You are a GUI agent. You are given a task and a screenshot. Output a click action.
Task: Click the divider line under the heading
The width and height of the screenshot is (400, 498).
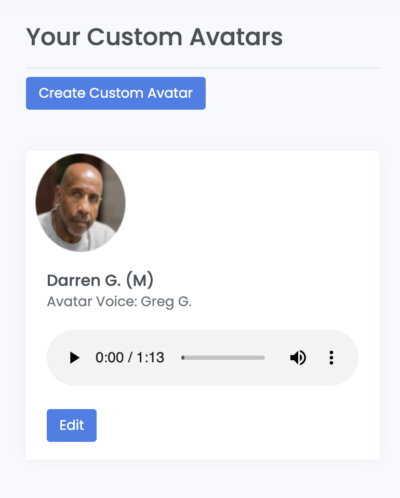202,68
